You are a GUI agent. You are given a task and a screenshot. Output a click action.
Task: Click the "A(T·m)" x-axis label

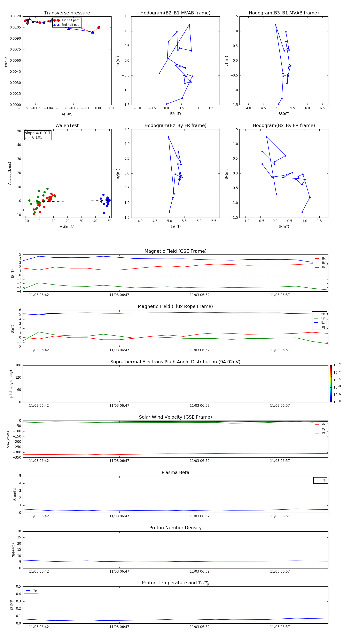(67, 114)
